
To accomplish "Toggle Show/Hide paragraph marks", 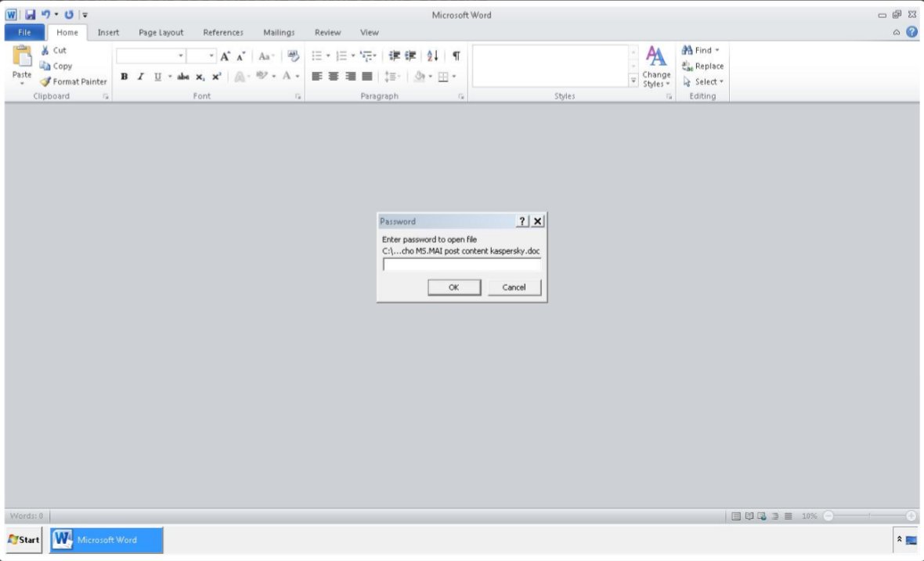I will (456, 56).
